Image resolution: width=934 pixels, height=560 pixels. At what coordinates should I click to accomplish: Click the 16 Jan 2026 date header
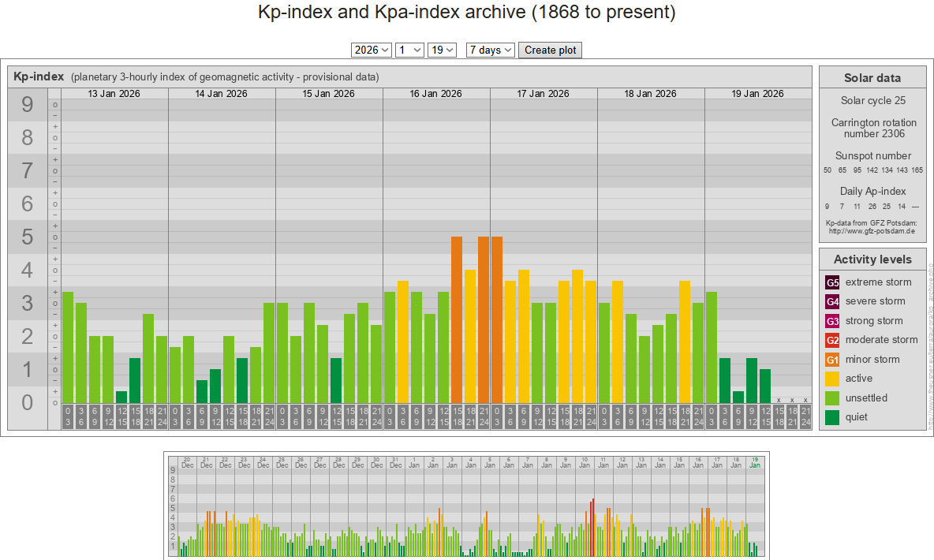click(435, 94)
